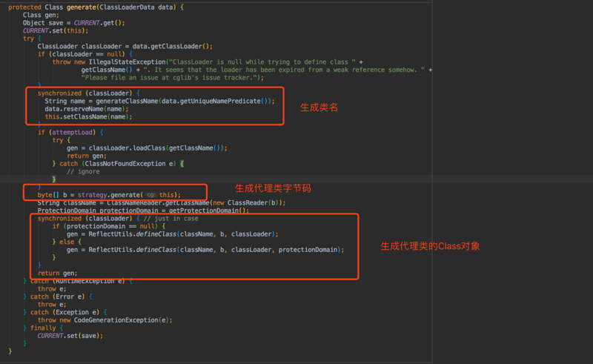593x364 pixels.
Task: Click the 'if (attemptLoad) {' line
Action: click(x=70, y=133)
